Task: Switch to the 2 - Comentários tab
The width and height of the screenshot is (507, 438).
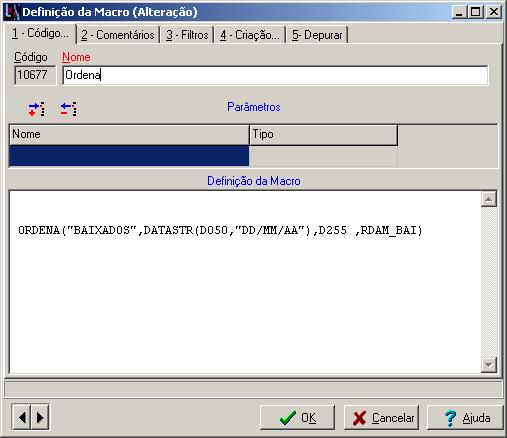Action: 118,35
